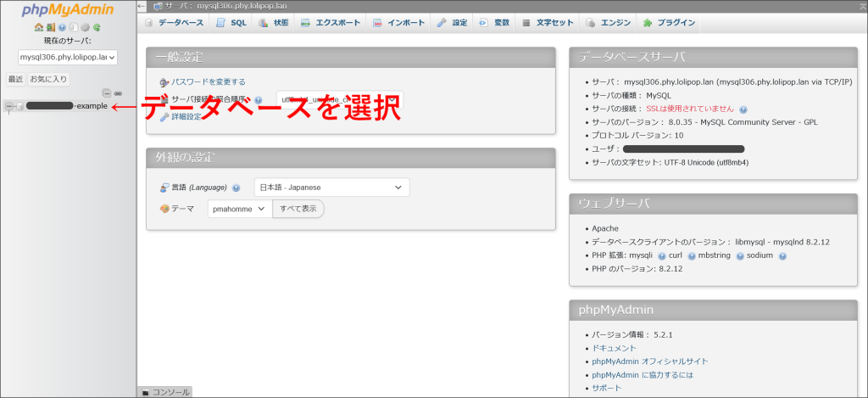Click help icon next to サーバ接続の照合順序
The width and height of the screenshot is (868, 398).
pos(258,100)
